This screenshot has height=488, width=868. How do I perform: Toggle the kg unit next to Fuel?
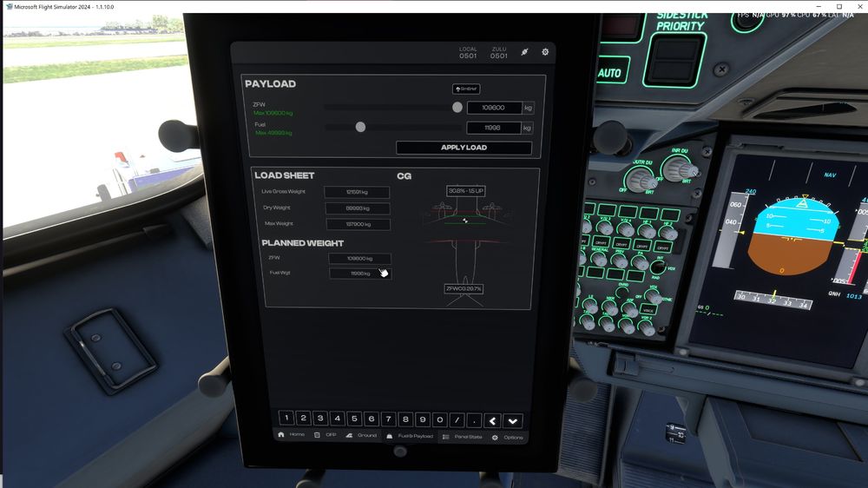528,128
